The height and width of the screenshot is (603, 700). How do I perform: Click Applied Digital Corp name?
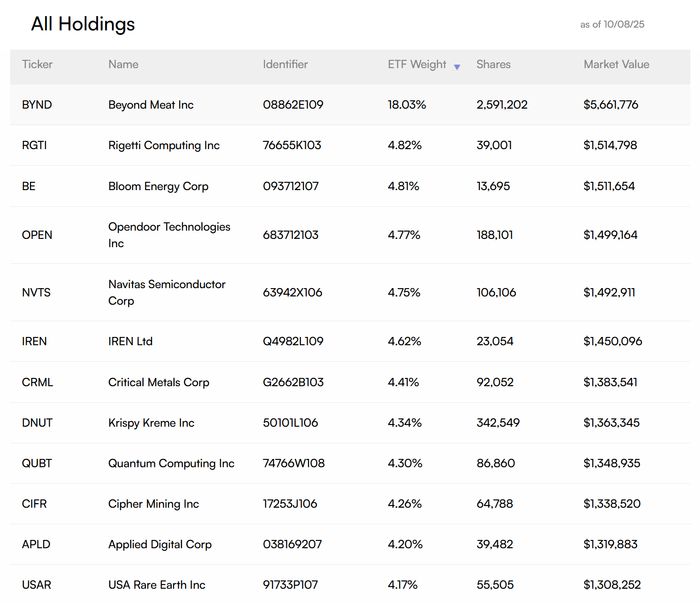160,545
